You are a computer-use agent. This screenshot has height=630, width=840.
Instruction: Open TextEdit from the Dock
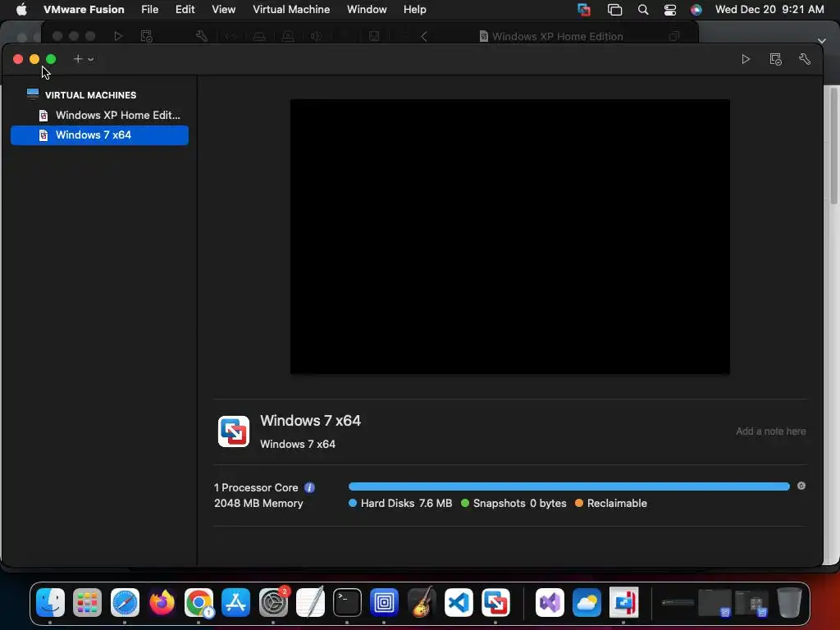click(310, 602)
